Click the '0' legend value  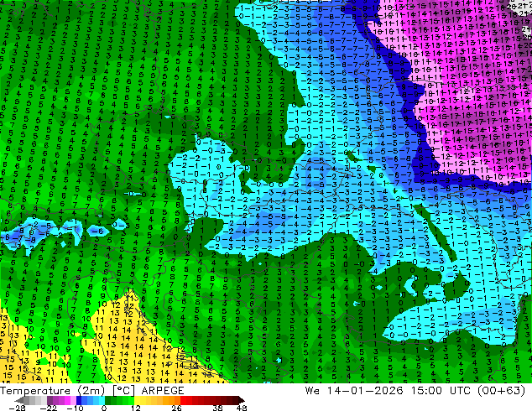104,408
